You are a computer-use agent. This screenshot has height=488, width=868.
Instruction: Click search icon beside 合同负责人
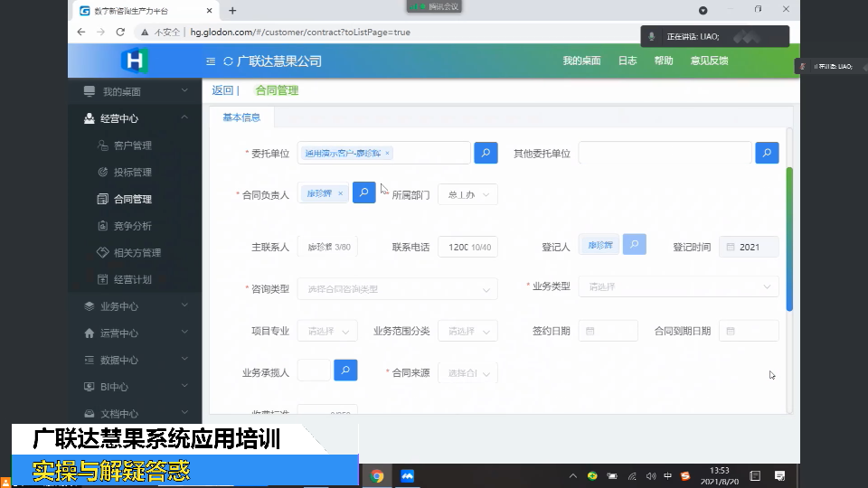tap(363, 192)
